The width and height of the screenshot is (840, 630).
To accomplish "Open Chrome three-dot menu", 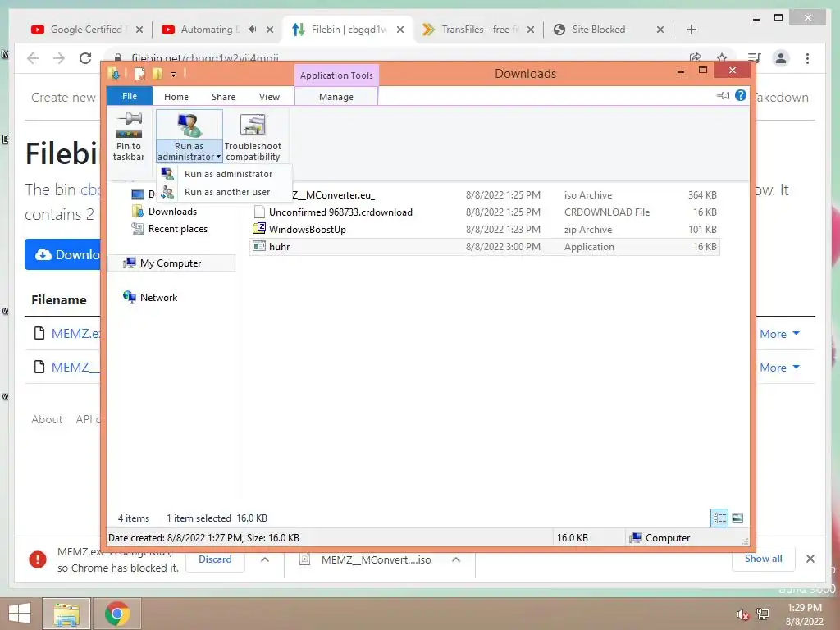I will pos(807,58).
